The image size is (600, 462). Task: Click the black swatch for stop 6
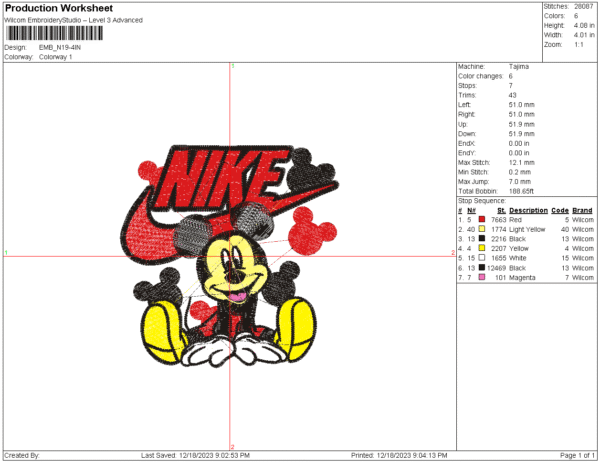pyautogui.click(x=482, y=268)
